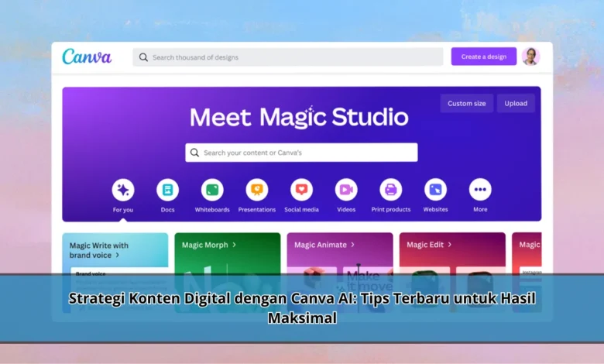
Task: Click the More three-dots icon
Action: tap(480, 190)
